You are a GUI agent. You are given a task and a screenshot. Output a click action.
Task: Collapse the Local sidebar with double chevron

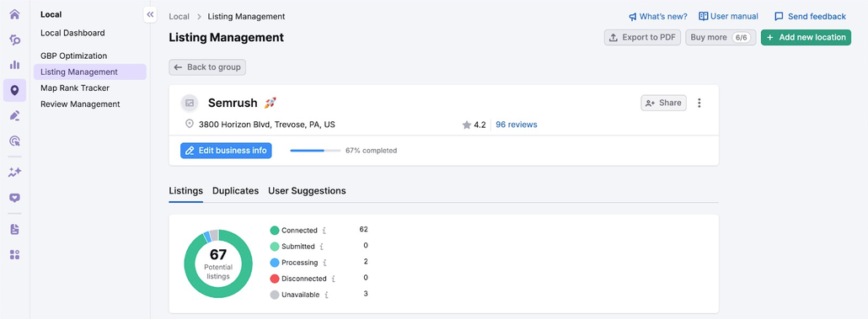pyautogui.click(x=150, y=14)
